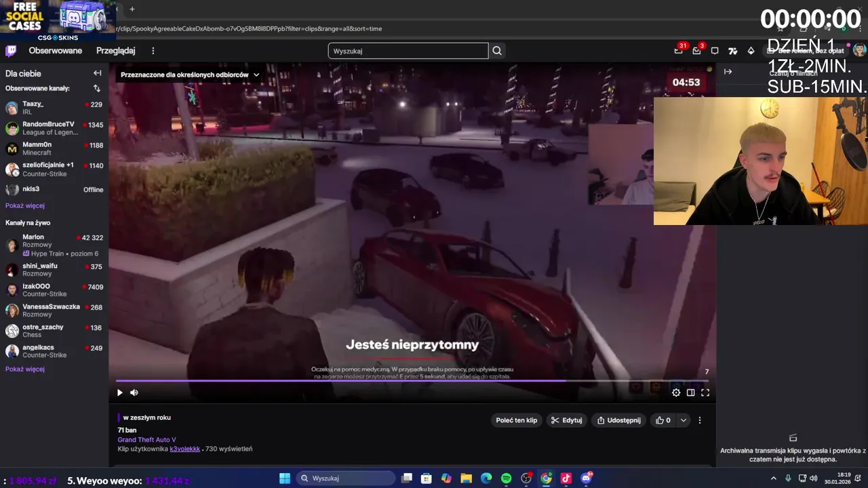Collapse the chat panel arrow
The width and height of the screenshot is (868, 488).
(x=728, y=71)
